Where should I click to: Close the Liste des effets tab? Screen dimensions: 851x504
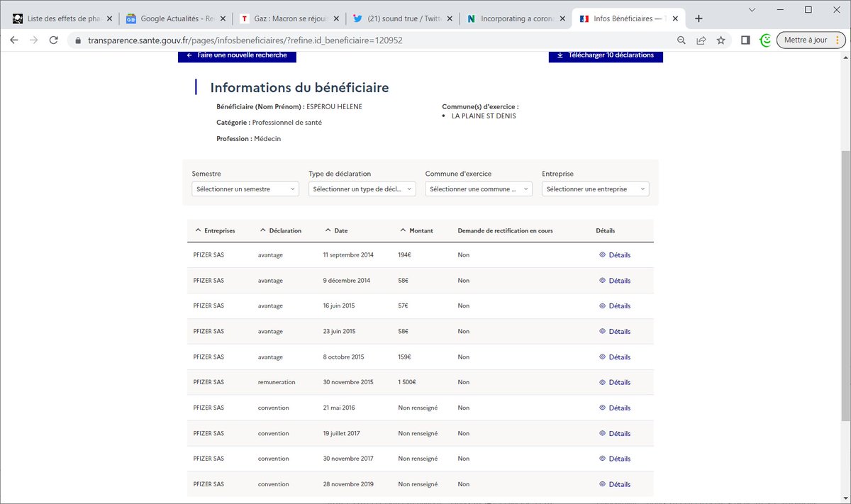point(109,18)
